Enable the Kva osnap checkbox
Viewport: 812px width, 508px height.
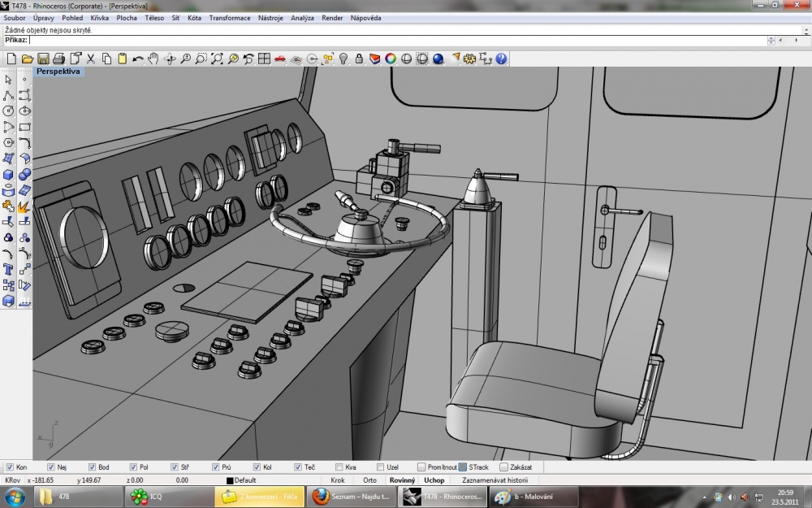339,467
